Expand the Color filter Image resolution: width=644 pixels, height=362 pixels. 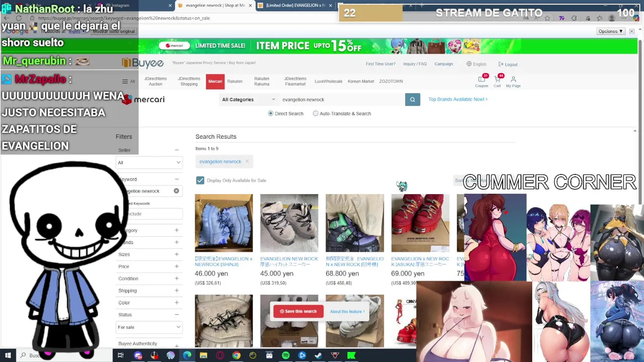tap(177, 303)
